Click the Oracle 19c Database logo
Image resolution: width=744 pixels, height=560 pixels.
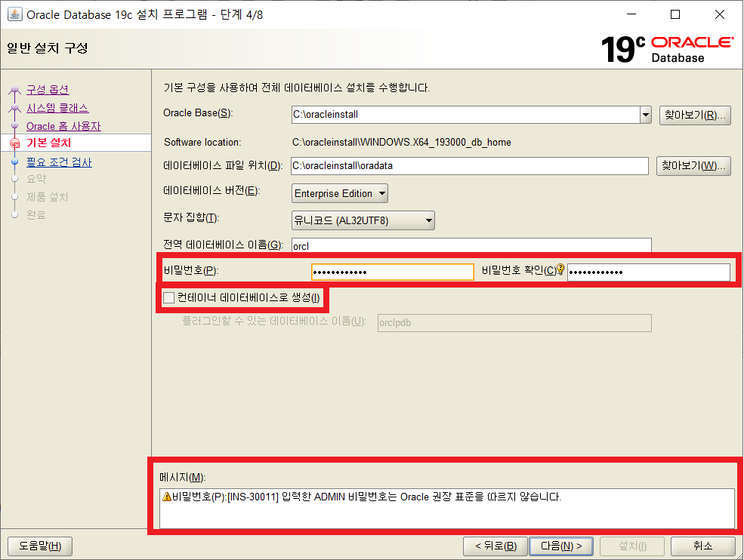coord(667,49)
